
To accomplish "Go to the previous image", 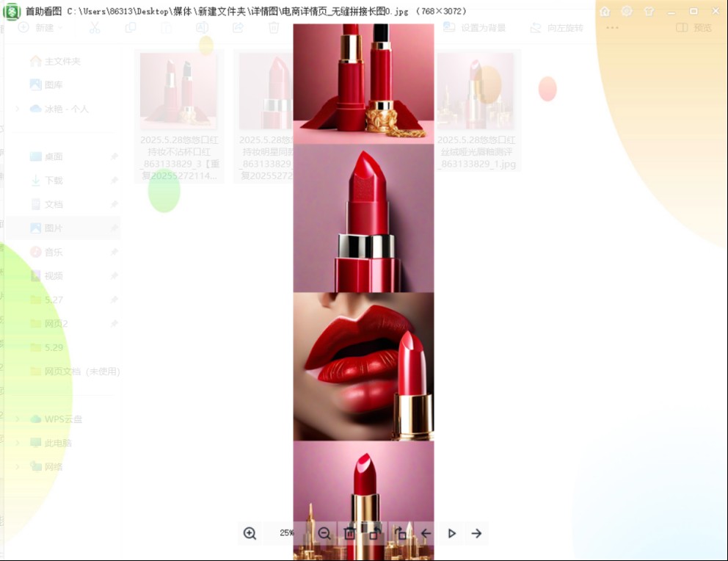I will click(x=426, y=533).
